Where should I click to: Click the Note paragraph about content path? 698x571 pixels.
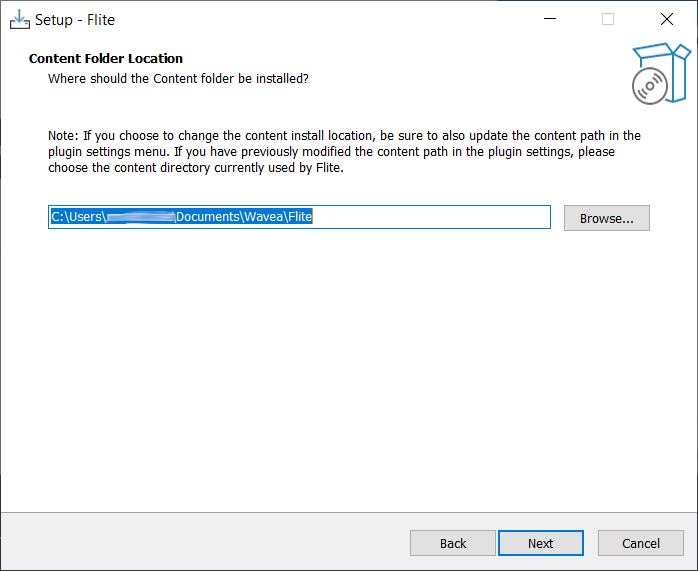point(344,151)
